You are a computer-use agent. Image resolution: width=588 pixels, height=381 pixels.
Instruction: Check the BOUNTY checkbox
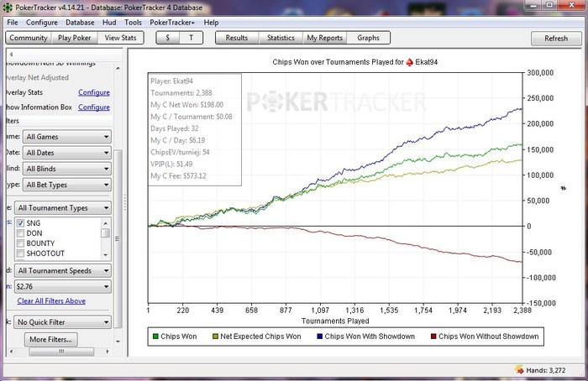pos(21,243)
